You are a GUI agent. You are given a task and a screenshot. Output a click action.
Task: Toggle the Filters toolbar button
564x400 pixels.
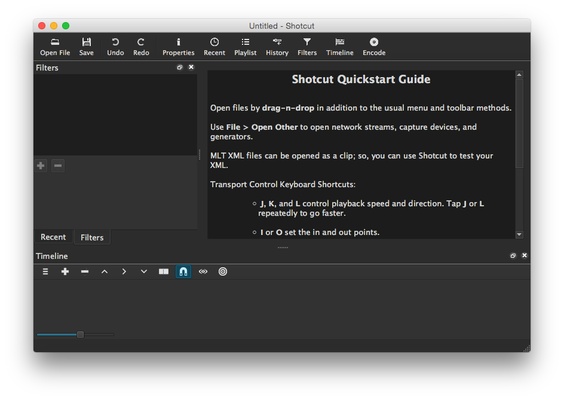pyautogui.click(x=307, y=47)
